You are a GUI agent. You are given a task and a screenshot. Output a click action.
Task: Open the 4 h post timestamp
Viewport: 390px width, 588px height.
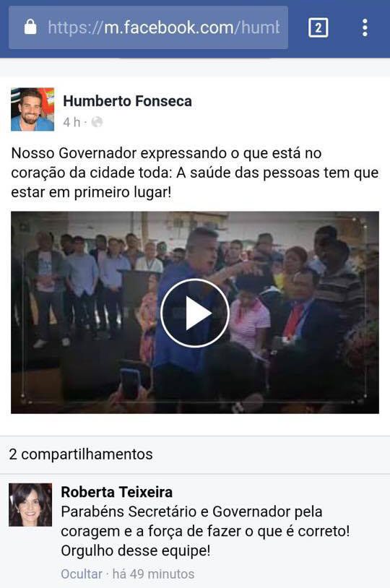[x=71, y=122]
